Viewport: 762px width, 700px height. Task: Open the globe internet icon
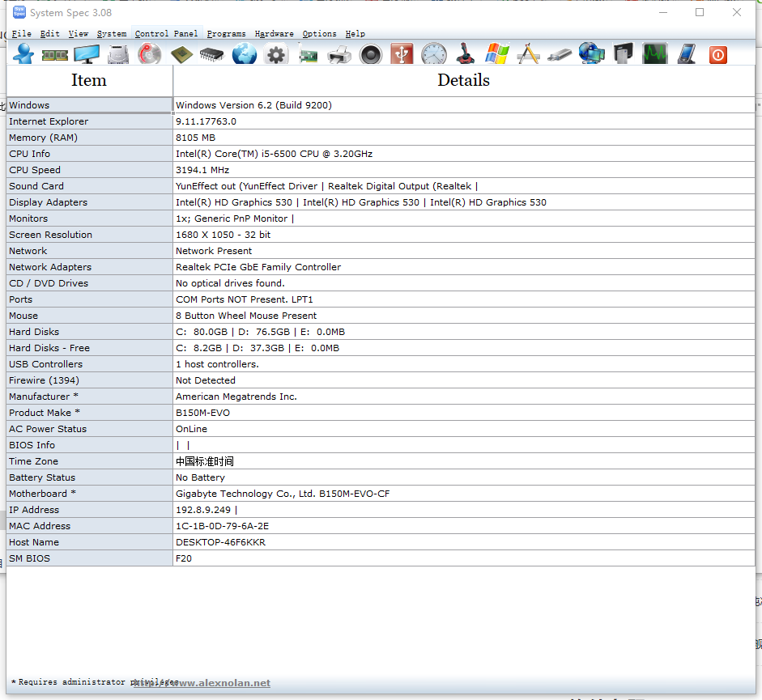[x=244, y=54]
